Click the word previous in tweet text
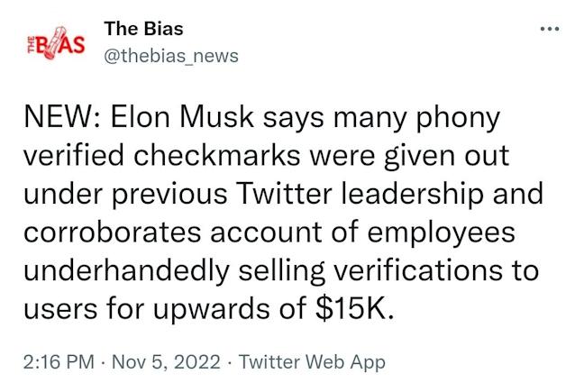 click(169, 196)
